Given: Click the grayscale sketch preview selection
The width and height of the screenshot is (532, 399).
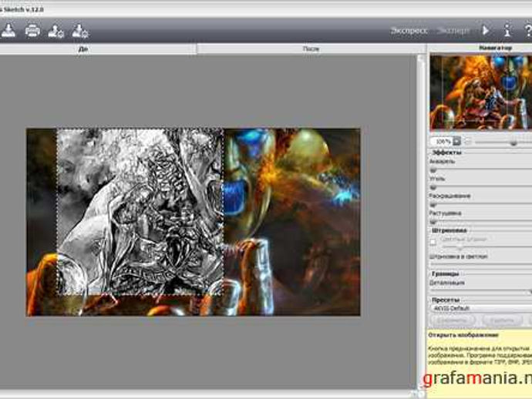Looking at the screenshot, I should (140, 212).
